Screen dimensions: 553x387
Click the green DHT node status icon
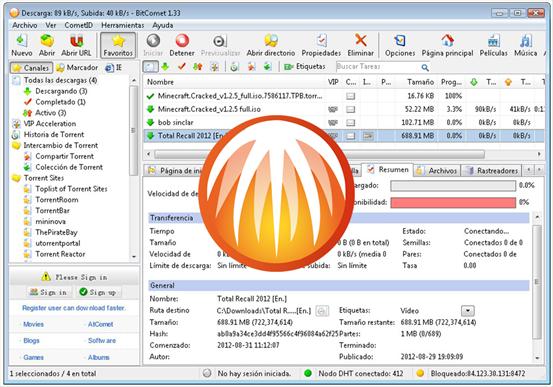tap(308, 373)
